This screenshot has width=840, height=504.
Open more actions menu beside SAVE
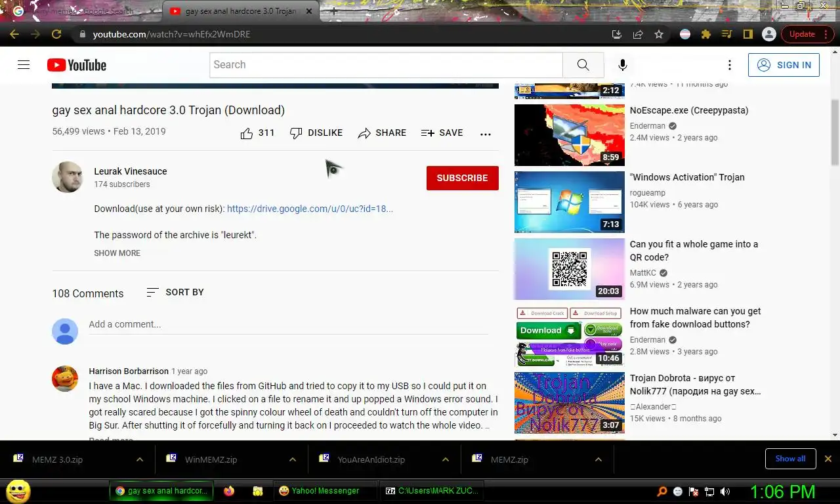(x=486, y=134)
